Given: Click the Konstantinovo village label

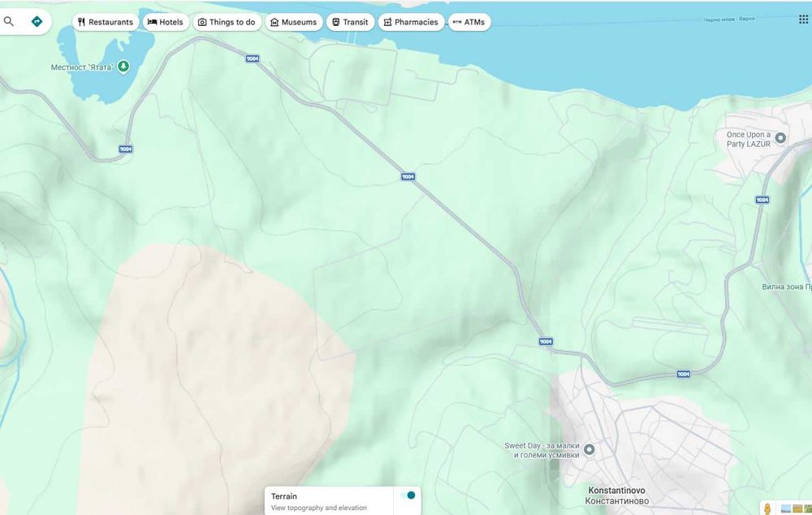Looking at the screenshot, I should point(617,496).
